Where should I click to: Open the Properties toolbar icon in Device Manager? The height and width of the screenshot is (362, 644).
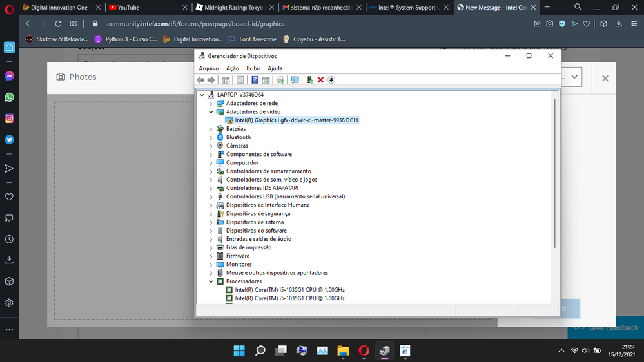coord(240,80)
